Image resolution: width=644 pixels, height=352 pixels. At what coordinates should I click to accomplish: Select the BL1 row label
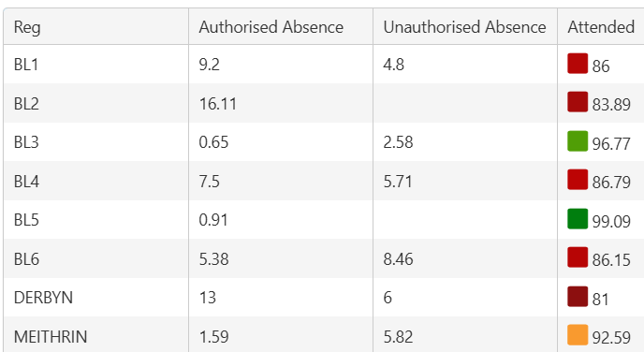26,65
